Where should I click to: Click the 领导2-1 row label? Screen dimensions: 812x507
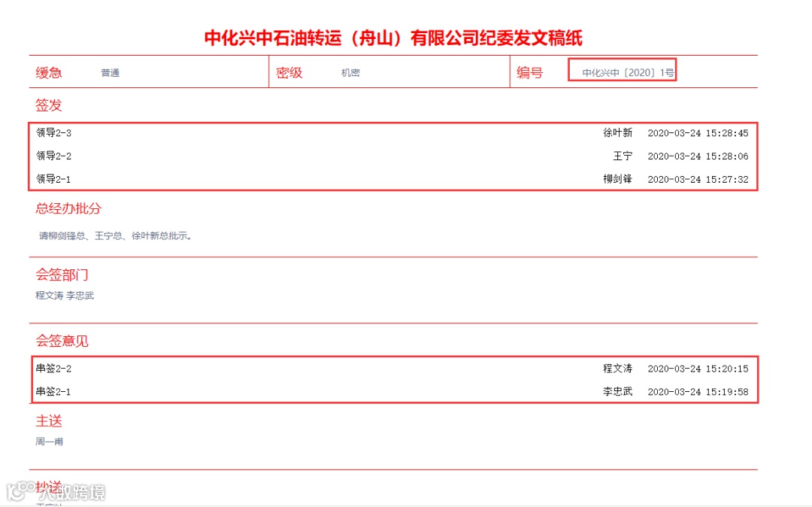[x=53, y=179]
